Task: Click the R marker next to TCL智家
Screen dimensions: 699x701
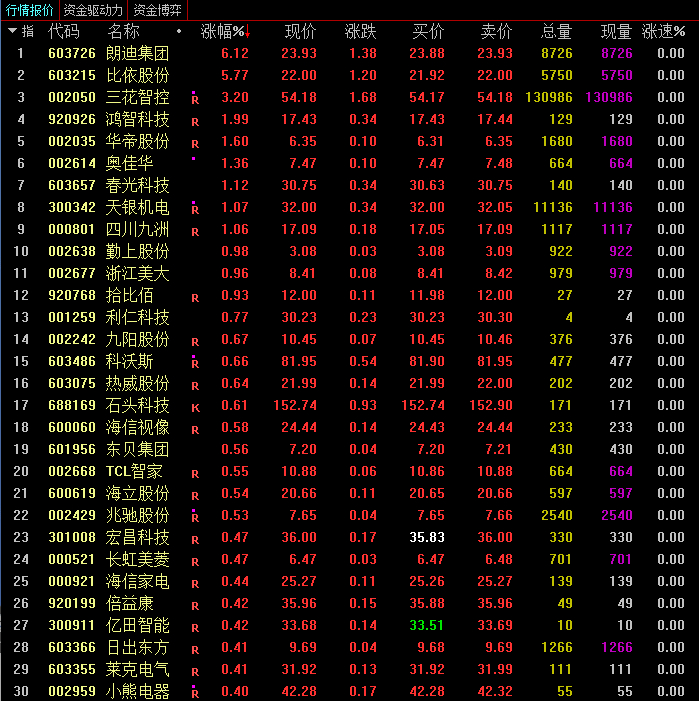Action: 195,474
